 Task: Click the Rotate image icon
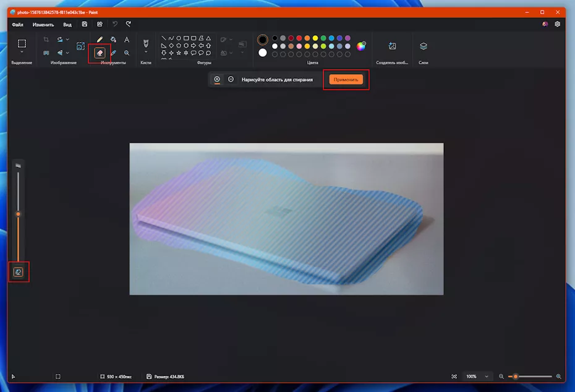pyautogui.click(x=60, y=39)
